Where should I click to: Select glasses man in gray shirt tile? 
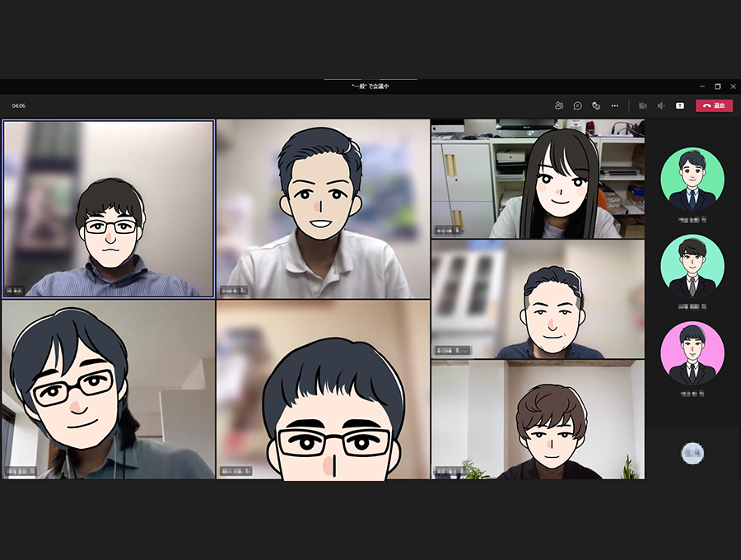[108, 390]
